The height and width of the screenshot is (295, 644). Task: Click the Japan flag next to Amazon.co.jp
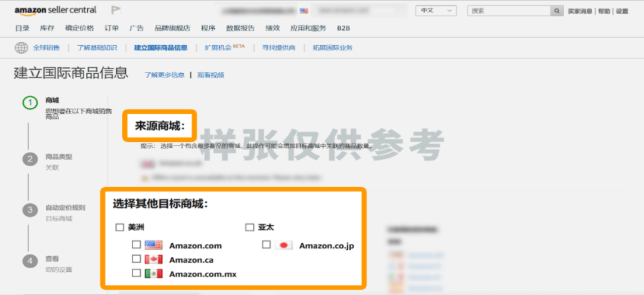coord(284,245)
